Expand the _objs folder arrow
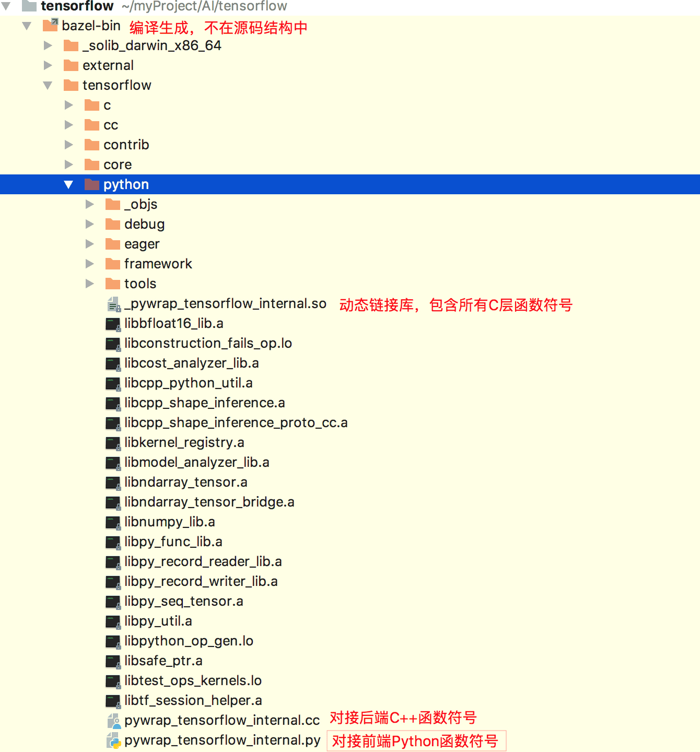 pos(90,204)
